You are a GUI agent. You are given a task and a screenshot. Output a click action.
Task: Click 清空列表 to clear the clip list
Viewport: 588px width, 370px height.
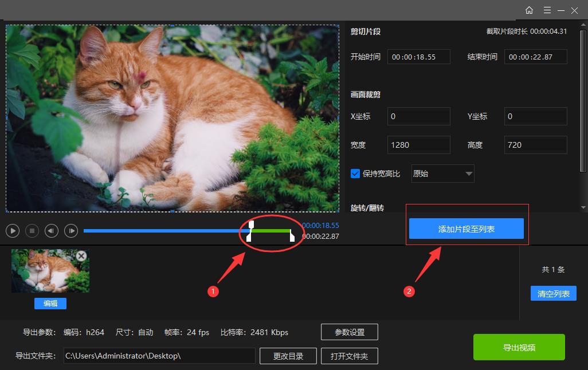(553, 293)
